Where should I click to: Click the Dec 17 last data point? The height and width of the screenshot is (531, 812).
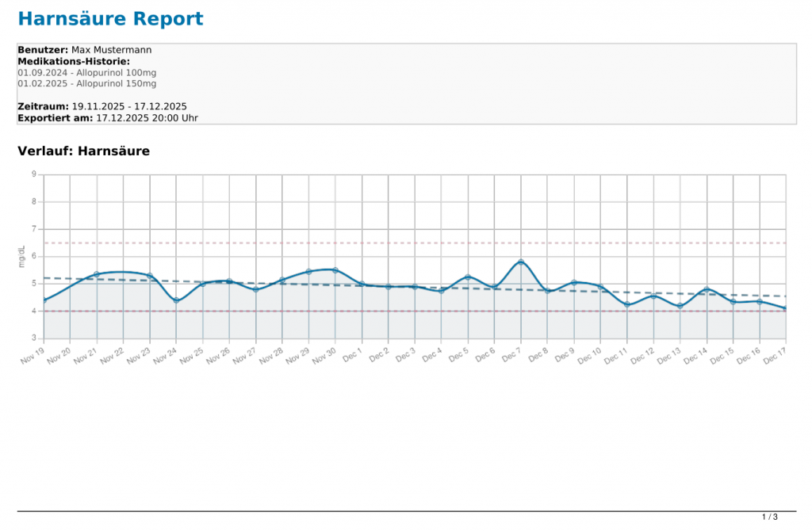click(x=785, y=308)
